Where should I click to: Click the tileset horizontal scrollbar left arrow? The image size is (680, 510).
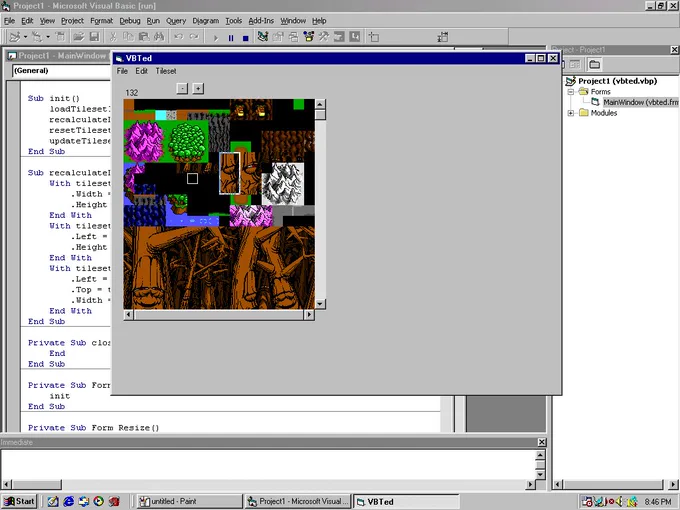coord(128,315)
